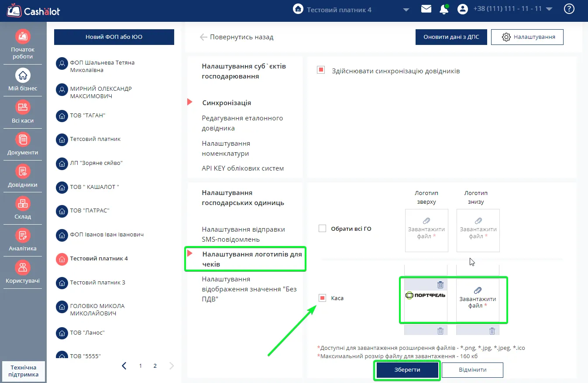Click Оновити дані з ДПС button
Viewport: 588px width, 383px height.
click(451, 37)
